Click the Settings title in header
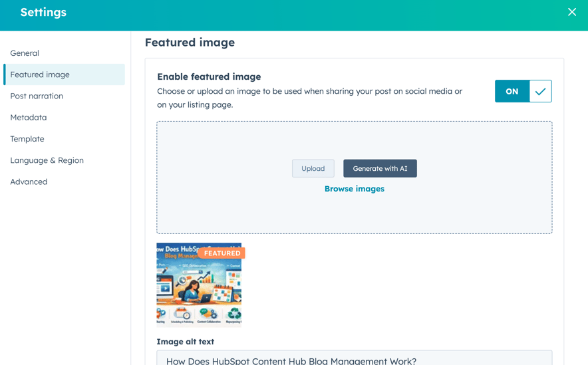 (43, 13)
